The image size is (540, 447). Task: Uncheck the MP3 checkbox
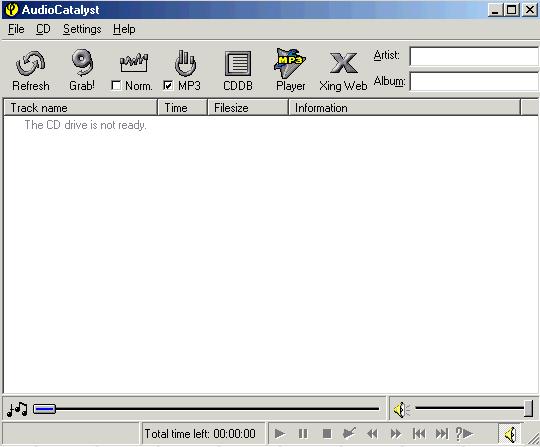tap(168, 85)
